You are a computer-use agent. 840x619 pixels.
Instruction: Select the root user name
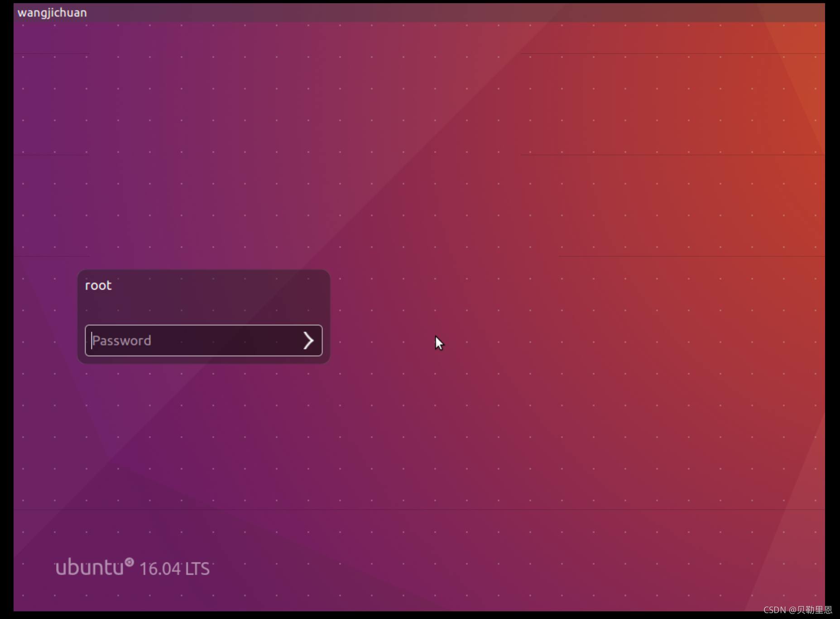pyautogui.click(x=98, y=285)
